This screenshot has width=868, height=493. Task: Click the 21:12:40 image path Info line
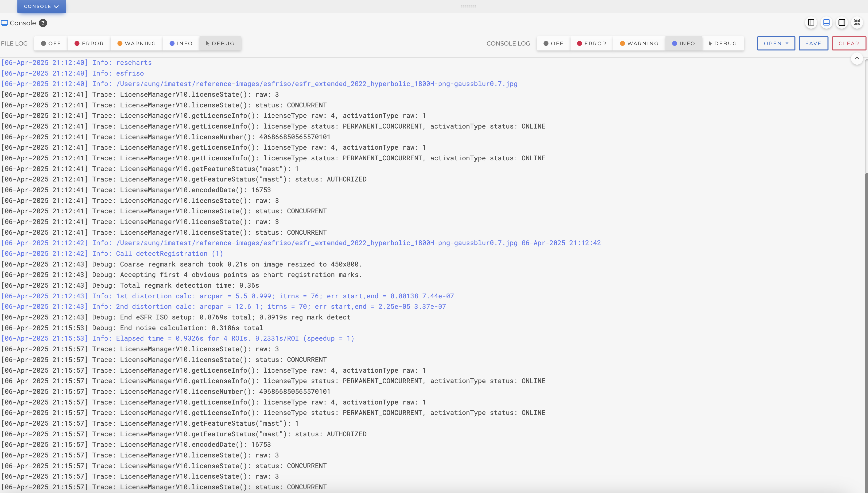click(259, 84)
